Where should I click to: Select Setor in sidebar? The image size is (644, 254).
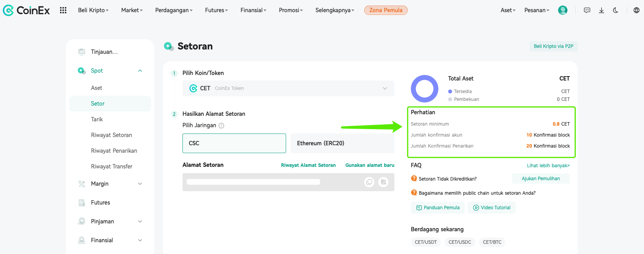click(110, 104)
